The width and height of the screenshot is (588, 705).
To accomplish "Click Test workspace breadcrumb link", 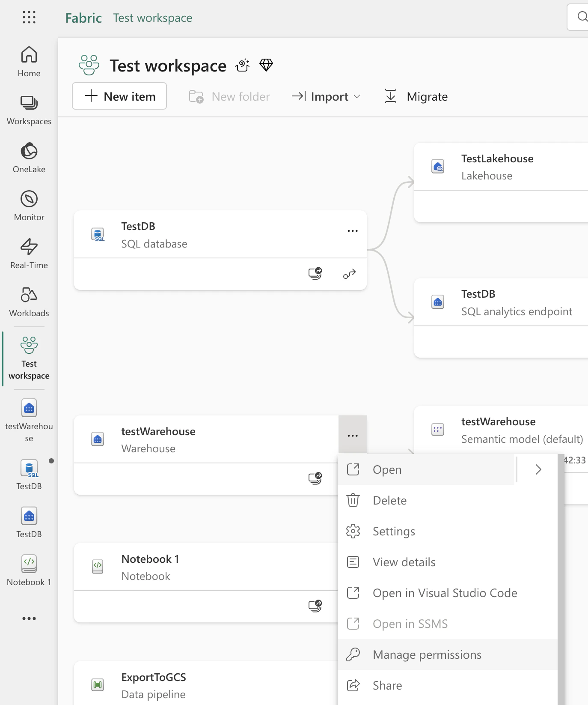I will click(153, 18).
